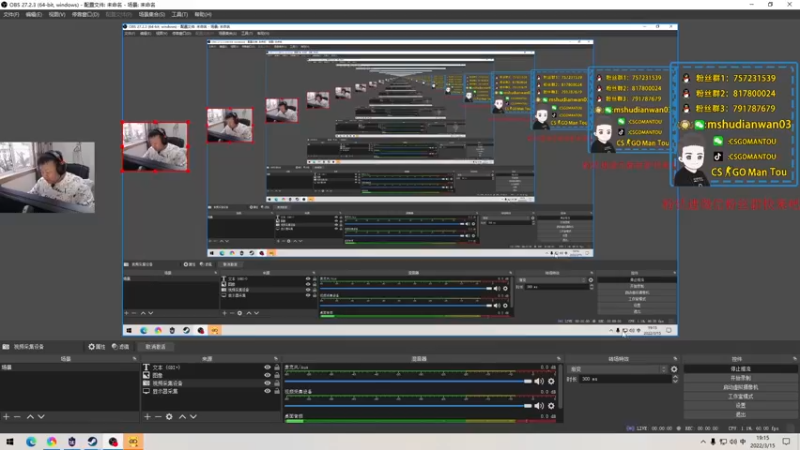Move selected source up in list
Viewport: 800px width, 450px height.
182,417
